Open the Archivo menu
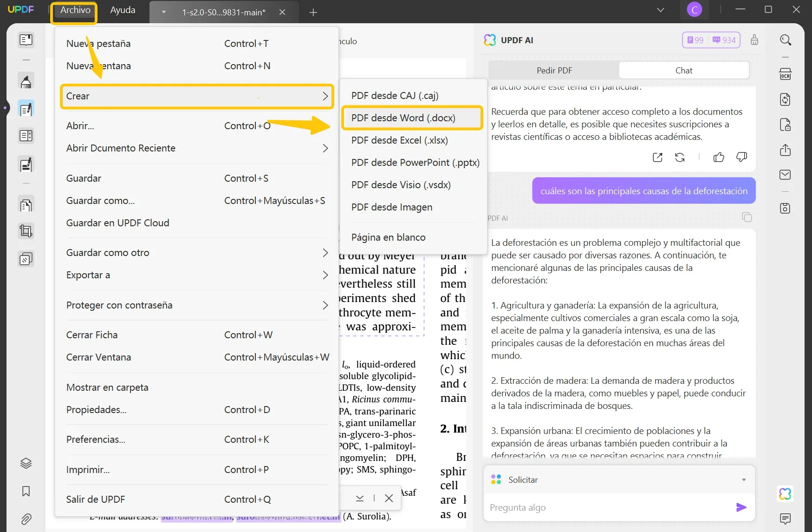The width and height of the screenshot is (812, 532). click(75, 10)
